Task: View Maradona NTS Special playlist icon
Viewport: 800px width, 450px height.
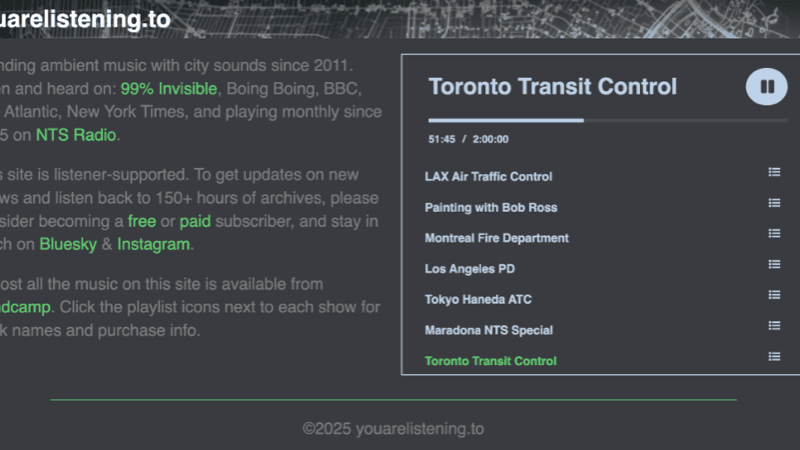Action: [x=774, y=326]
